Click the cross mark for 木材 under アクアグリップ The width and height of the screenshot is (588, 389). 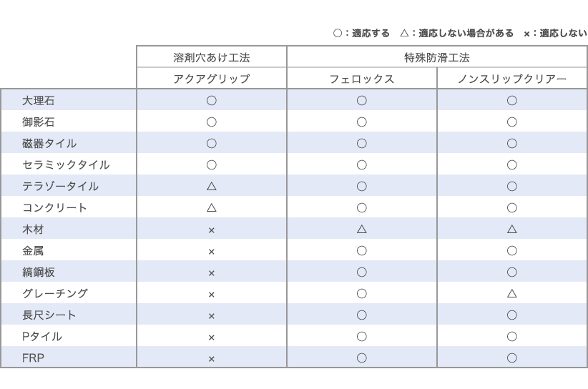pos(212,230)
